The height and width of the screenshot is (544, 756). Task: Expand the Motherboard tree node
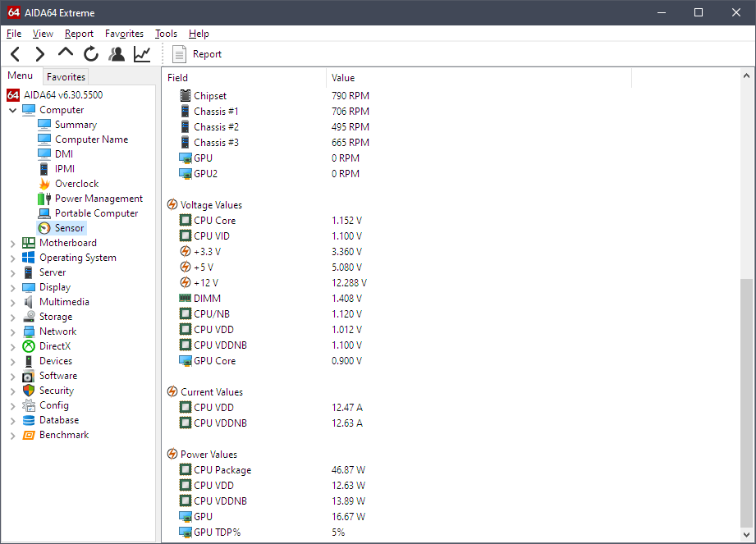click(12, 244)
